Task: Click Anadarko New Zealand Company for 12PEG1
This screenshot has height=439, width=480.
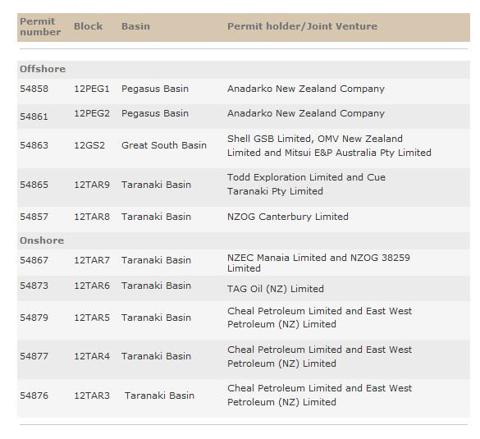Action: (x=306, y=89)
